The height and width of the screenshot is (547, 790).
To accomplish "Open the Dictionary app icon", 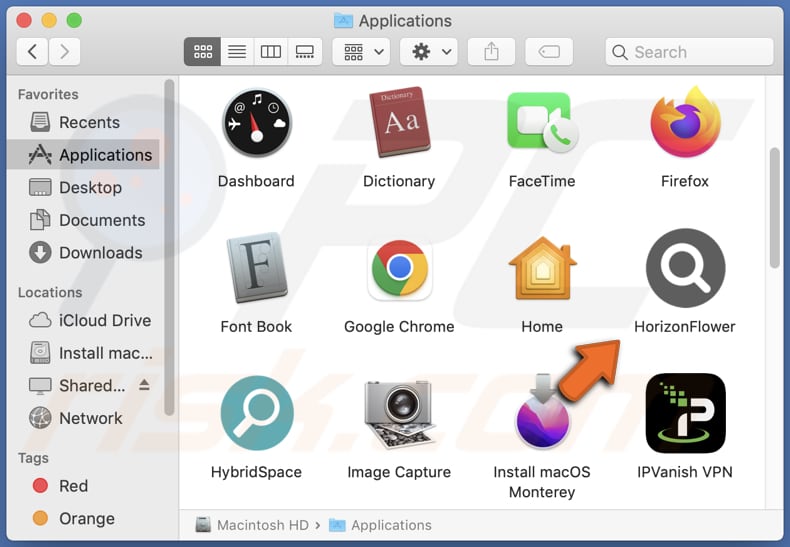I will coord(400,122).
